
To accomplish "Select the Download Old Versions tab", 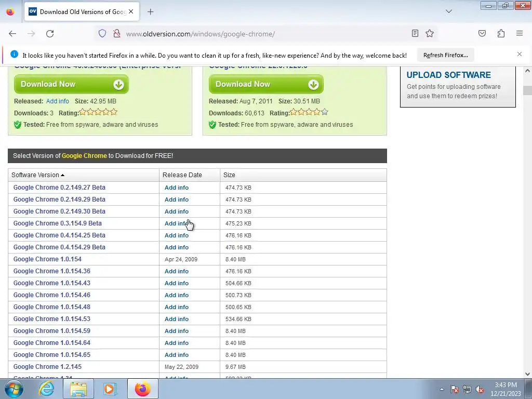I will coord(82,11).
